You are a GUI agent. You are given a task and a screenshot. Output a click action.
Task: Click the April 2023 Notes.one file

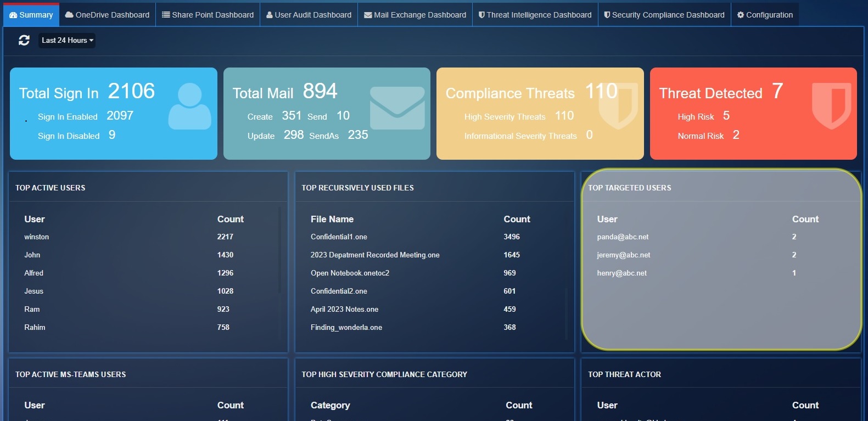click(345, 310)
